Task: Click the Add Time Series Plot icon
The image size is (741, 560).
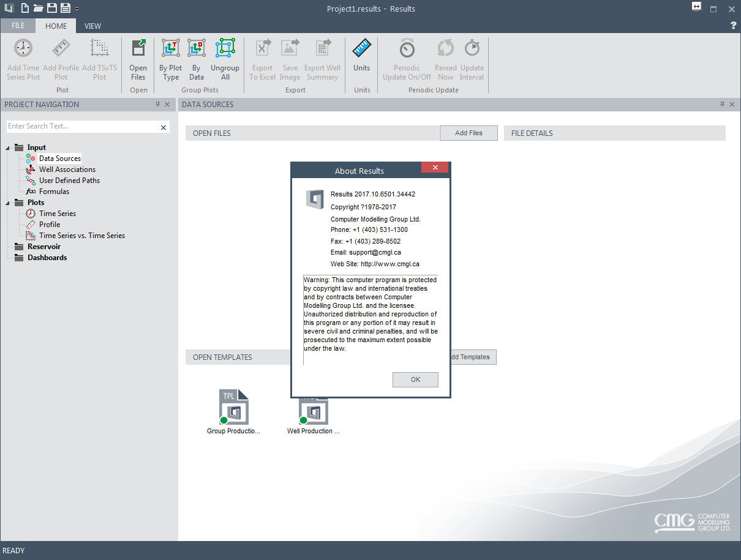Action: point(23,48)
